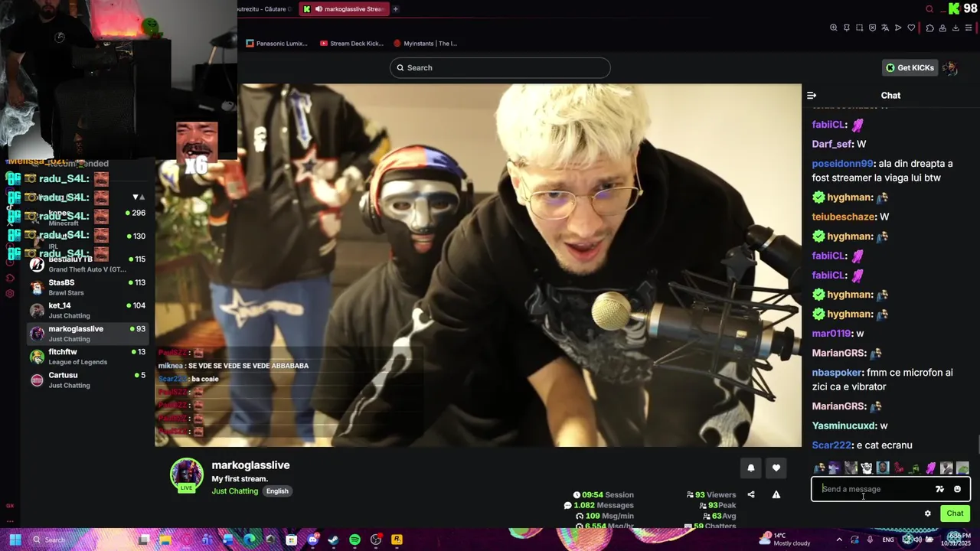980x551 pixels.
Task: Click Scar222 username in chat
Action: 831,445
